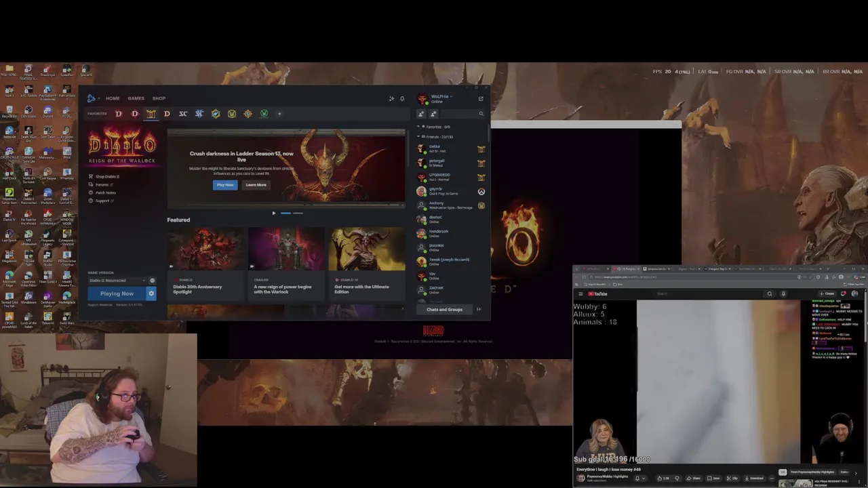Play the banner carousel in Battle.net

[x=274, y=213]
